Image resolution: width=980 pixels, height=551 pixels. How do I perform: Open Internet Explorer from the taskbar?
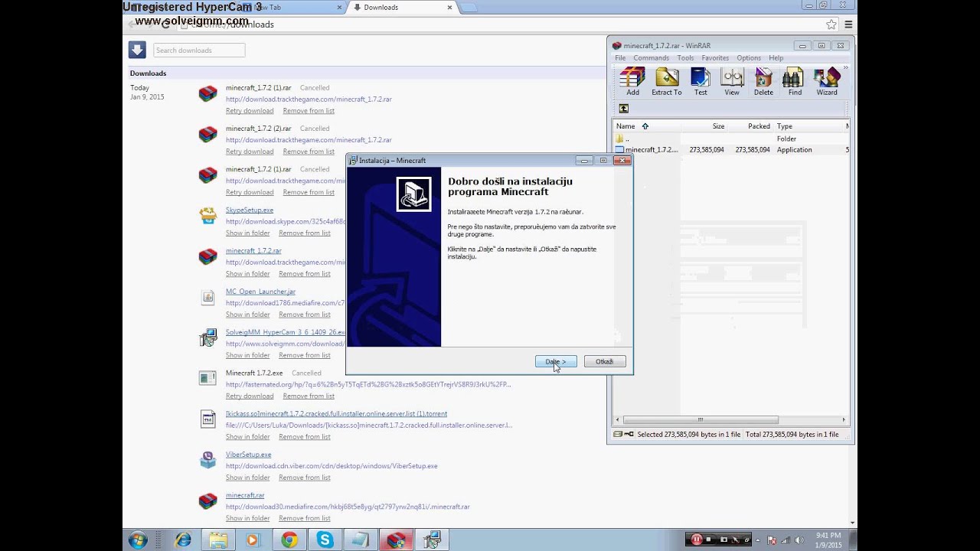(184, 540)
